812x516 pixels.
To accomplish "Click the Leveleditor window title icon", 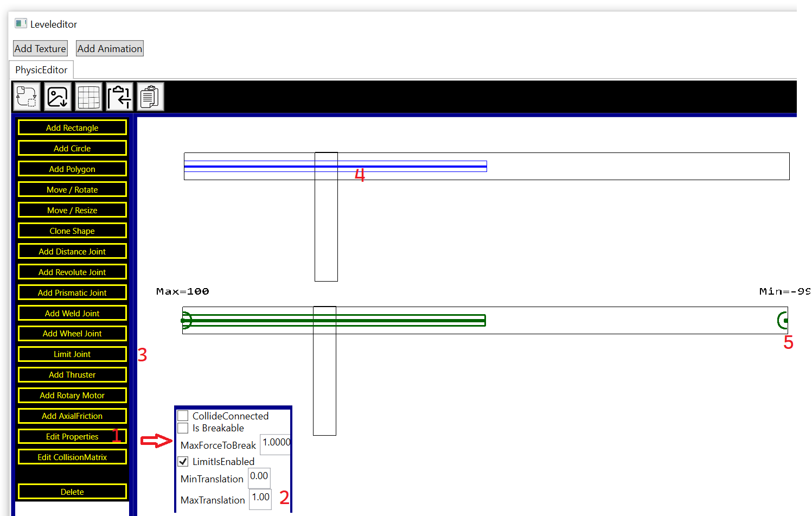I will tap(21, 23).
